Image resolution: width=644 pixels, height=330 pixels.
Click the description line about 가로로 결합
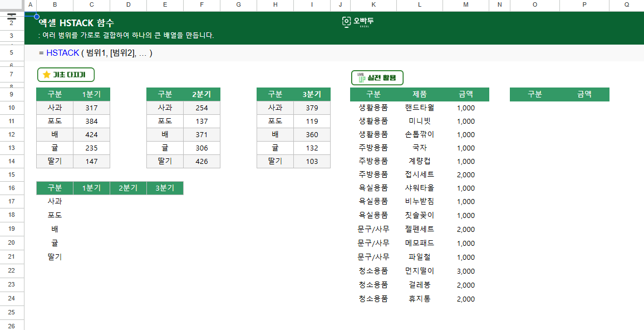tap(126, 36)
